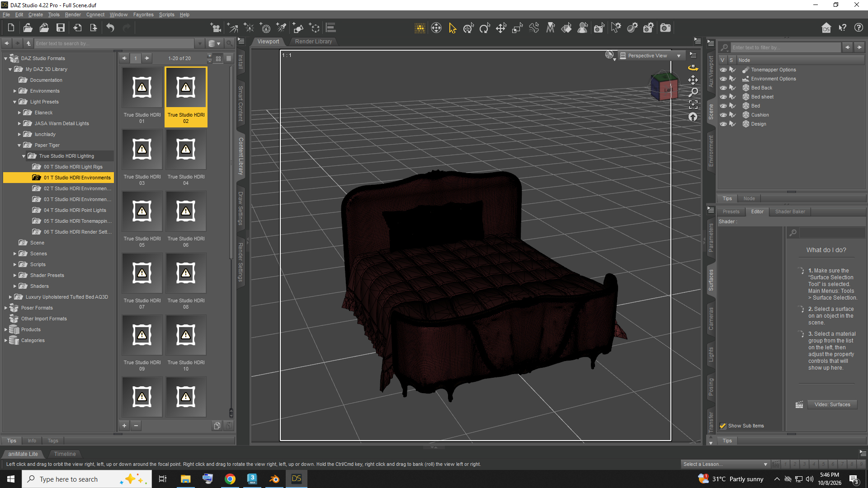Open the Timeline tab
868x488 pixels.
click(x=65, y=454)
